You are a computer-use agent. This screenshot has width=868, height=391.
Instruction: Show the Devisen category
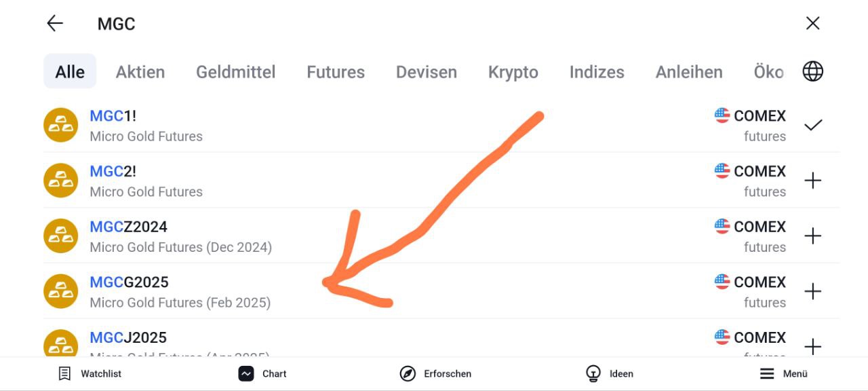pyautogui.click(x=427, y=72)
